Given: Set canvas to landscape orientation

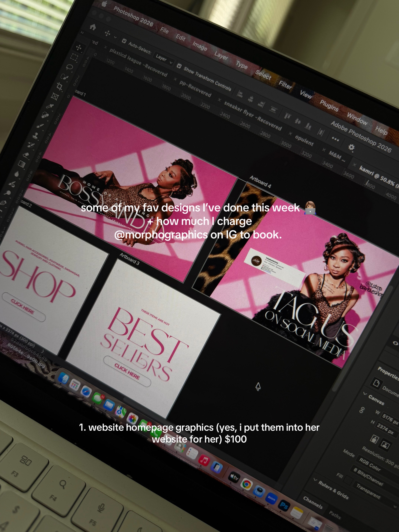Looking at the screenshot, I should coord(385,444).
